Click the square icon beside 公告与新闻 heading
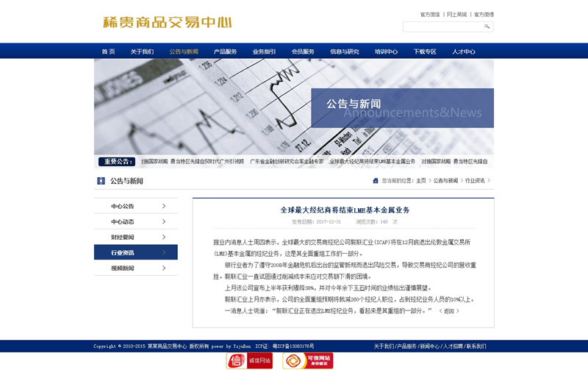 pyautogui.click(x=101, y=181)
